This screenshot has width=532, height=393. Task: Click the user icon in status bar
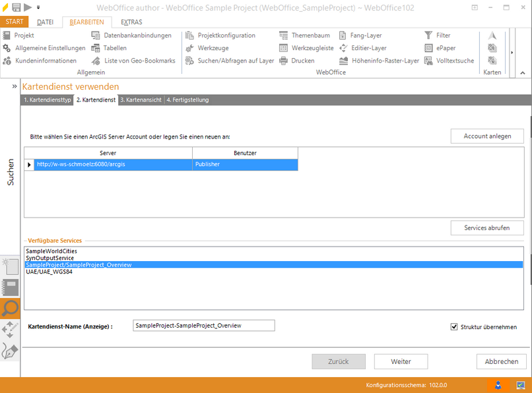pos(498,384)
